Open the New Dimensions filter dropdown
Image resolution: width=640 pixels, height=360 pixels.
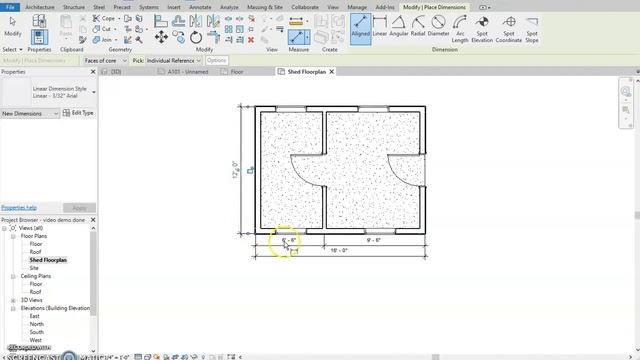pyautogui.click(x=30, y=113)
